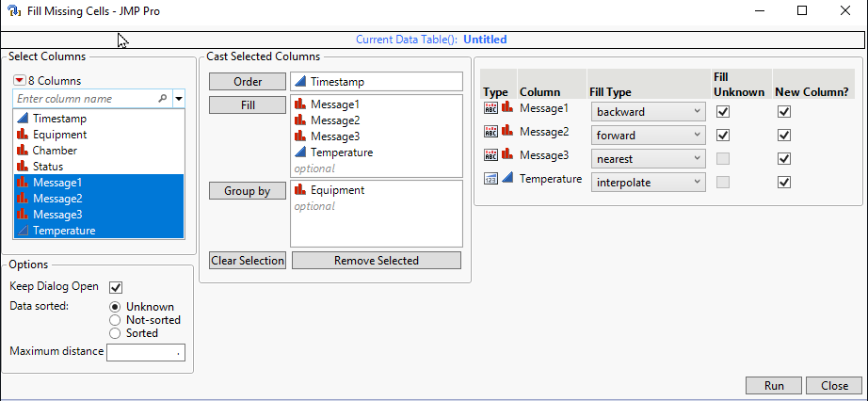Uncheck Fill Unknown for Message1
Viewport: 868px width, 401px height.
(723, 111)
